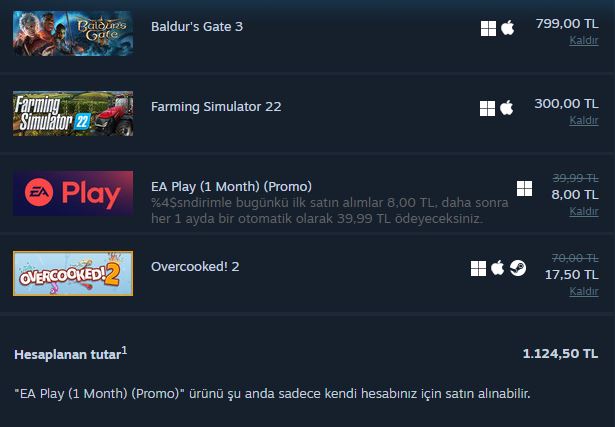This screenshot has width=615, height=427.
Task: Click Apple icon for Farming Simulator 22
Action: pos(506,108)
